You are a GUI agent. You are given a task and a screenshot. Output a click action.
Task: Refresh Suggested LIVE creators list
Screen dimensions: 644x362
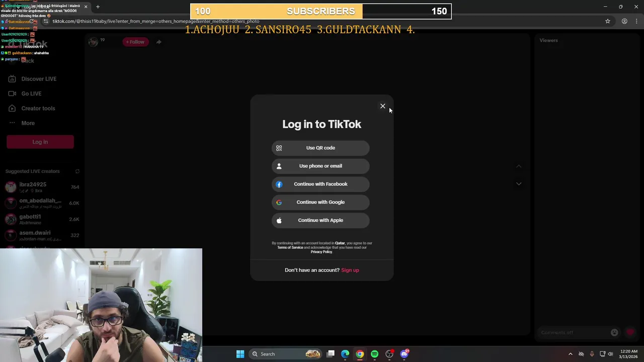pos(77,171)
